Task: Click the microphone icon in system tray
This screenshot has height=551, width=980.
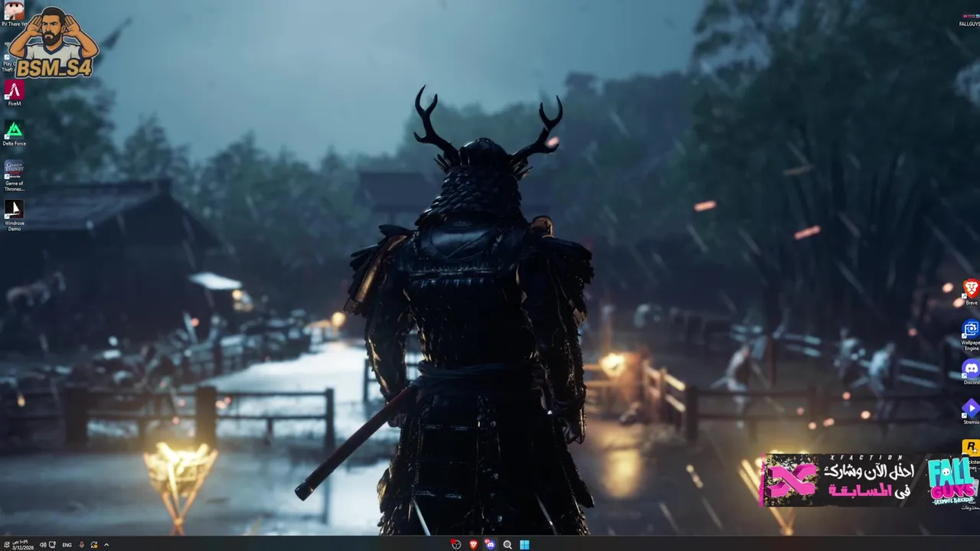Action: [81, 545]
